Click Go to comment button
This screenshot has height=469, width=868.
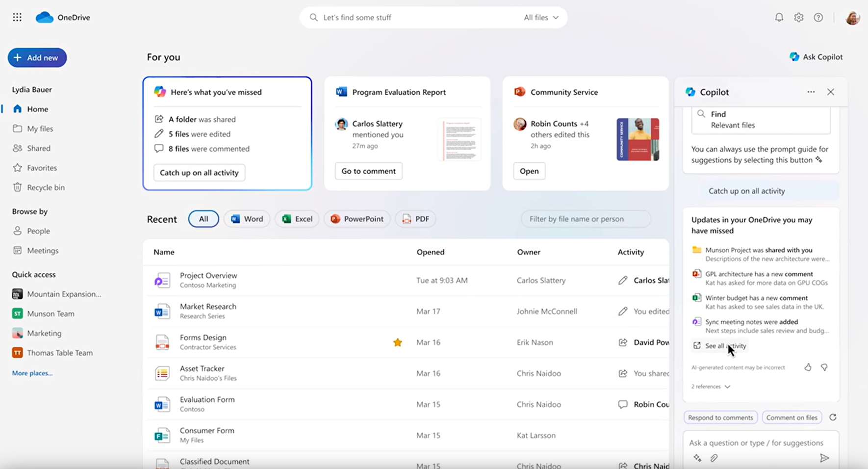coord(368,171)
